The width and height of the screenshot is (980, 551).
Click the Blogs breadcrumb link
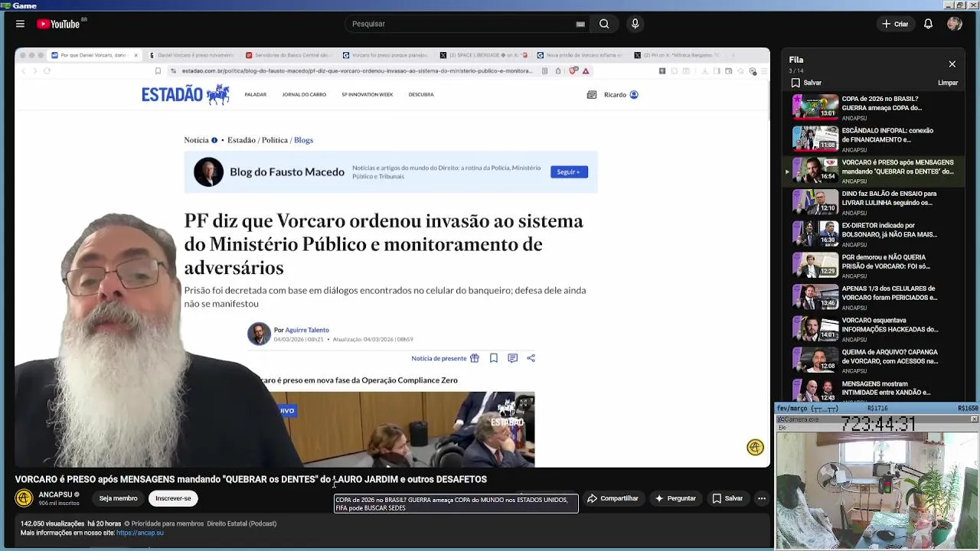(x=303, y=140)
